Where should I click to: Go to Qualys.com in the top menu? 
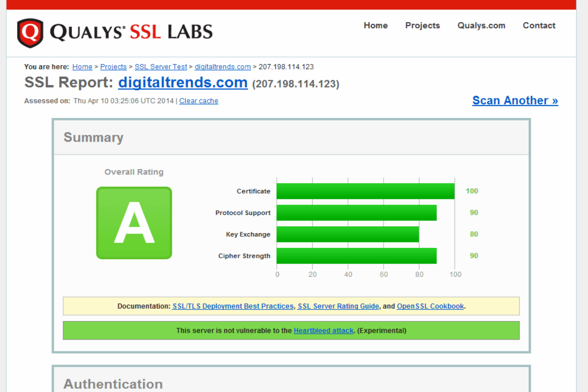[481, 25]
